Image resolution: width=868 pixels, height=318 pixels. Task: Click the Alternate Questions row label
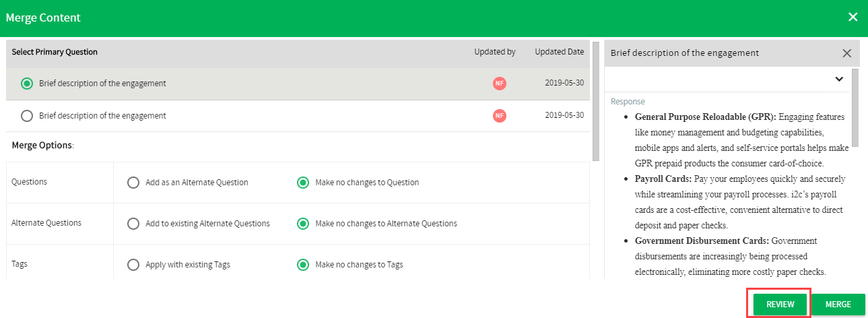tap(47, 223)
